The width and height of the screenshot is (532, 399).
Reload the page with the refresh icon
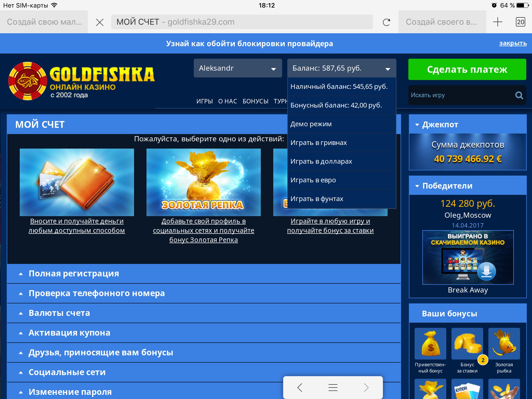pos(386,22)
